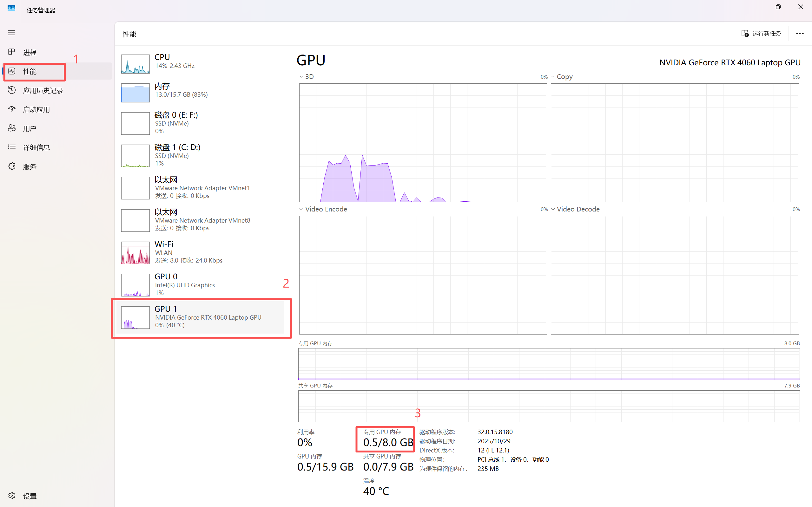
Task: Select Wi-Fi WLAN in resource list
Action: [201, 252]
